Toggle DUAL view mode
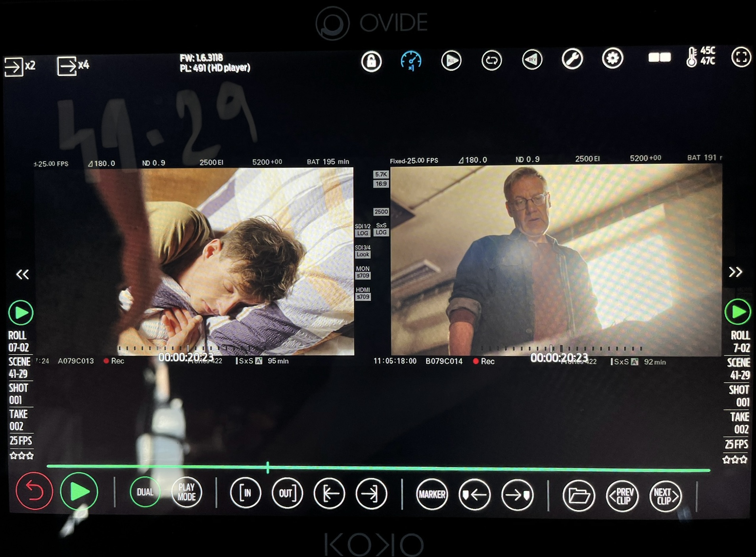Screen dimensions: 756x557 (145, 492)
